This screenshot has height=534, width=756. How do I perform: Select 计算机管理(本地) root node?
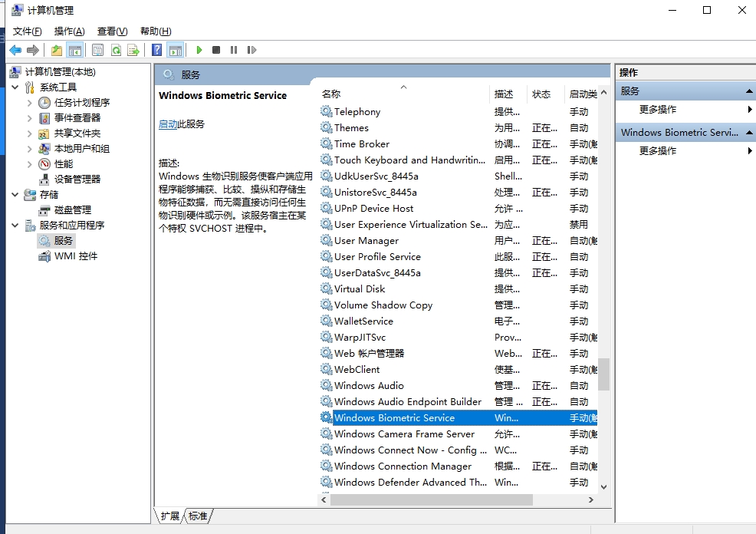[x=61, y=72]
